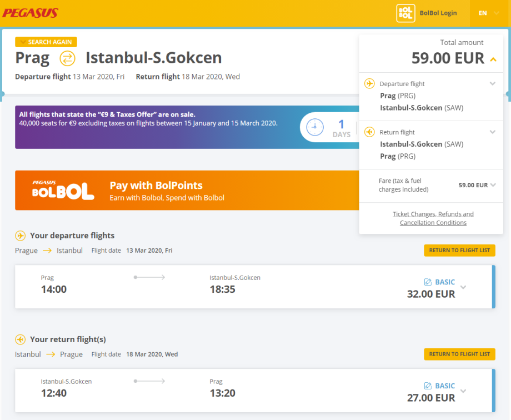Collapse the Total amount summary panel
Viewport: 511px width, 420px height.
pyautogui.click(x=493, y=59)
